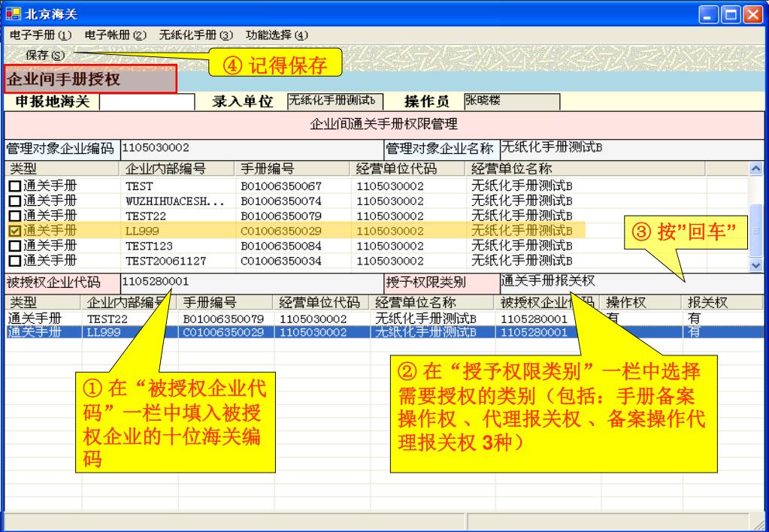Sort upper list by 类型 column header
The height and width of the screenshot is (532, 769).
[62, 168]
